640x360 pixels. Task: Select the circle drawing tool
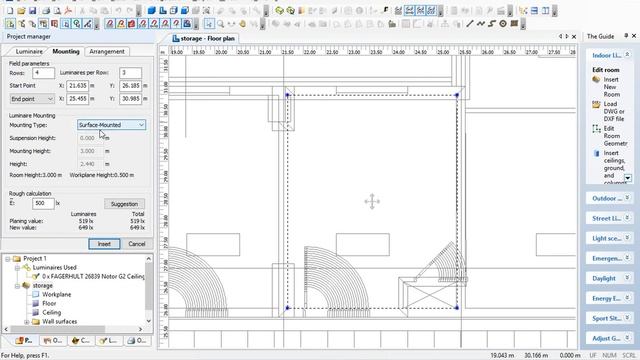coord(503,24)
